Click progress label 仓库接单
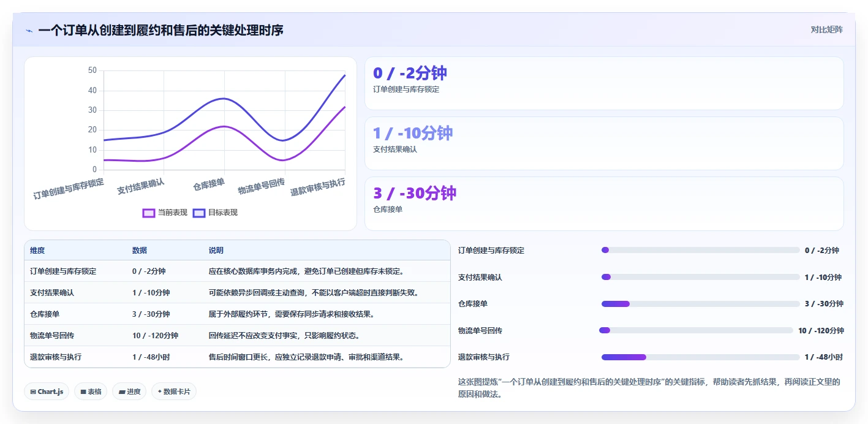 473,304
